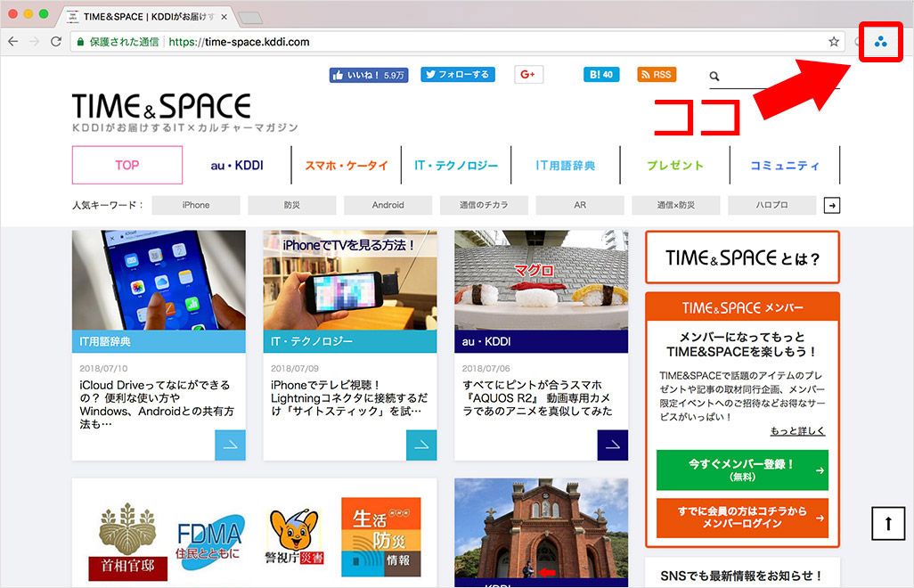
Task: Click the TIME&SPACE site logo
Action: tap(161, 105)
